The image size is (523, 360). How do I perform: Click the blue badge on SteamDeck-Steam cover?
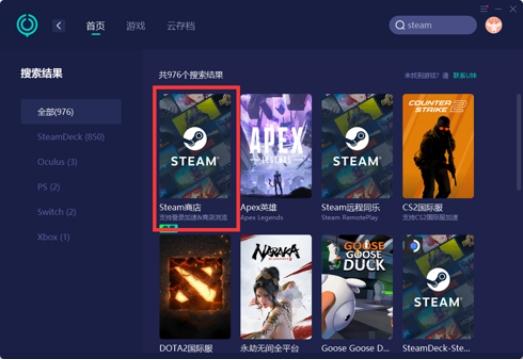(x=414, y=246)
